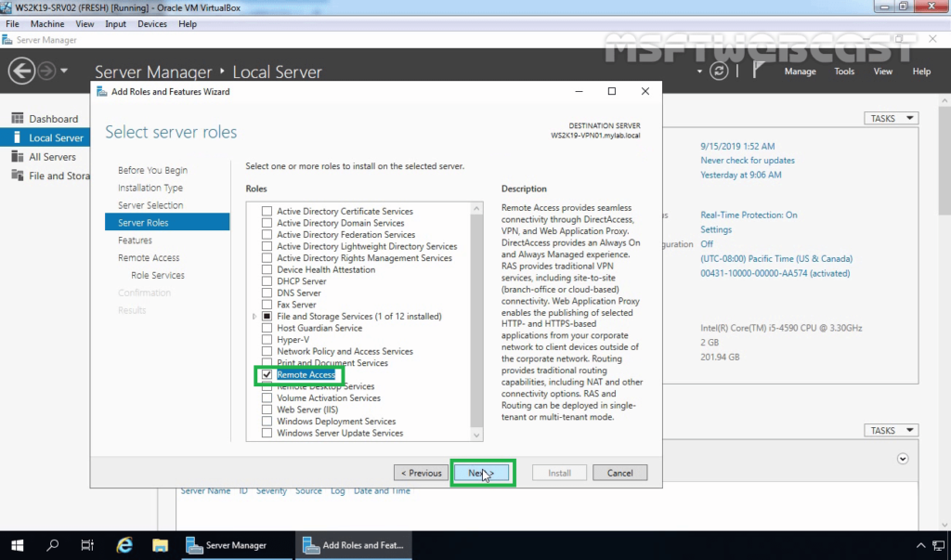Open VirtualBox View menu
The image size is (951, 560).
tap(85, 23)
